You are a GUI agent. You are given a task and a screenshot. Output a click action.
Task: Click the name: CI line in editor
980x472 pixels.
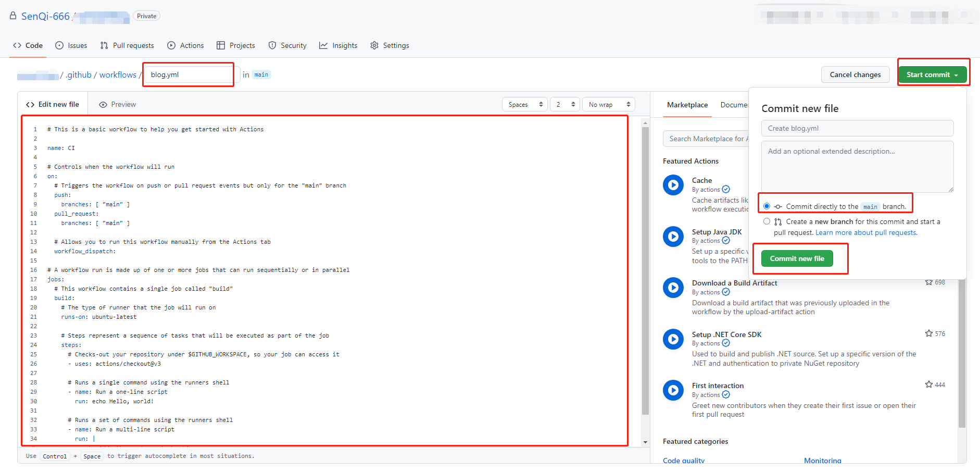[x=61, y=148]
